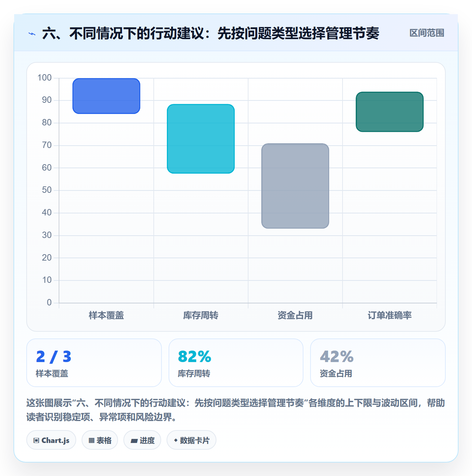Screen dimensions: 472x476
Task: Click the 库存周转 x-axis label
Action: (201, 316)
